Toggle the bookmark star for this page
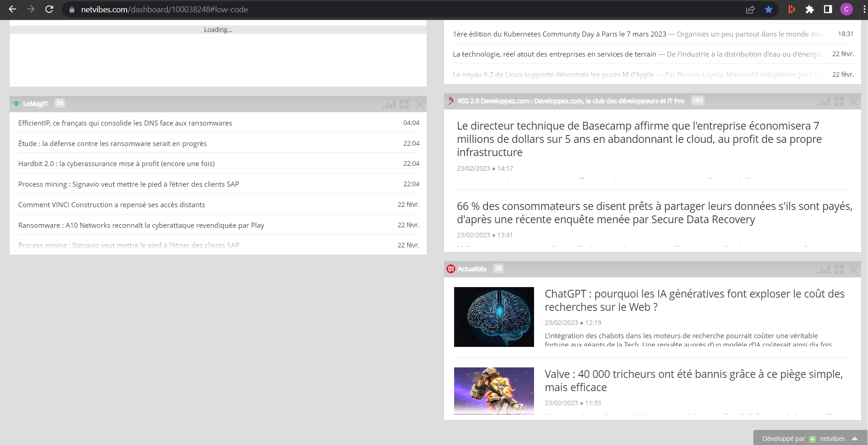 768,10
